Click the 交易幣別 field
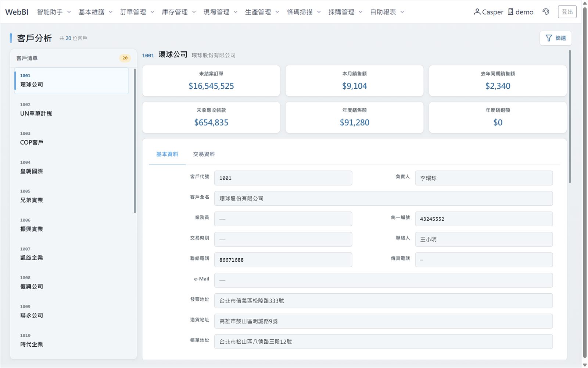Viewport: 588px width, 368px height. coord(283,240)
